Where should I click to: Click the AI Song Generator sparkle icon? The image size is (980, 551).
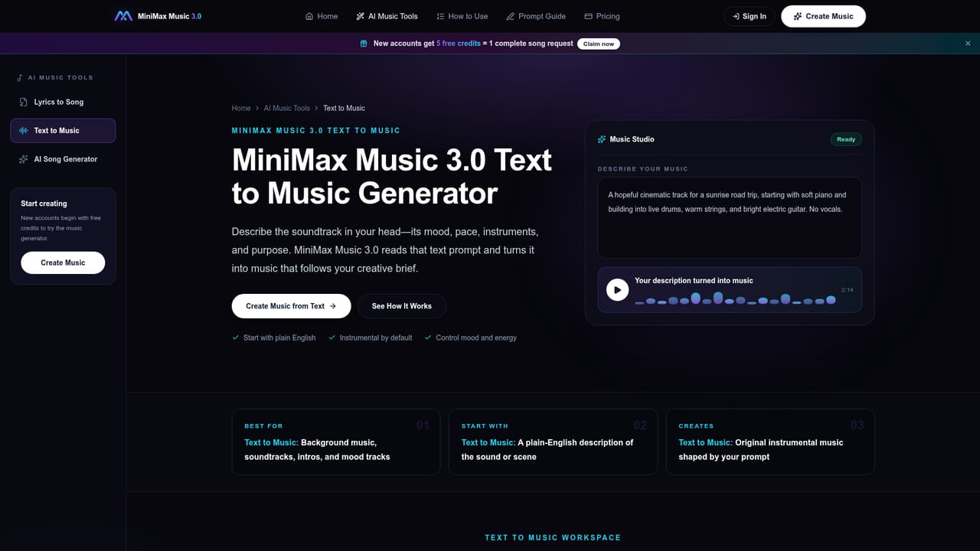(24, 159)
